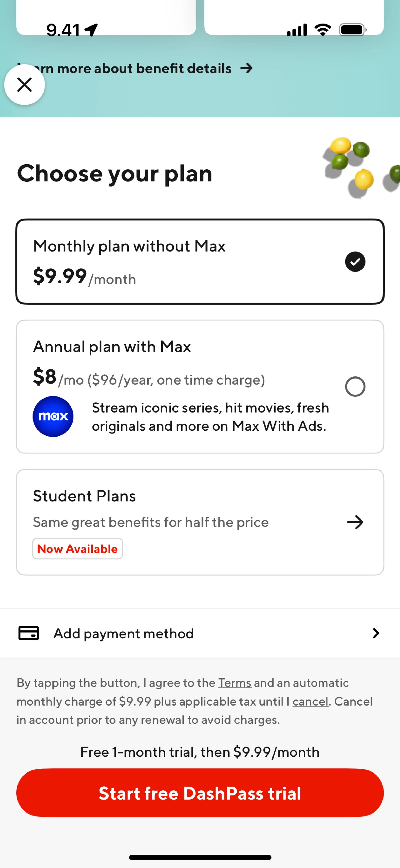Open the Student Plans card
The width and height of the screenshot is (400, 868).
[200, 522]
